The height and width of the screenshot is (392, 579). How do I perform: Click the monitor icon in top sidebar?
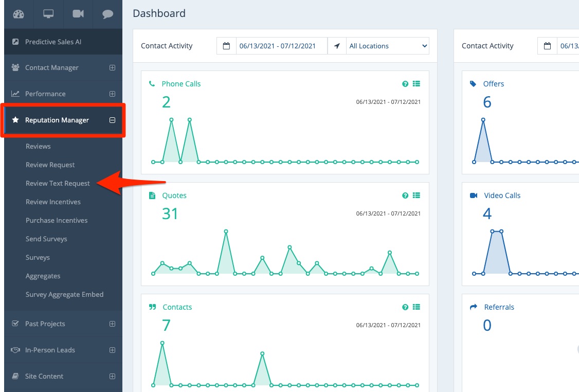click(48, 14)
